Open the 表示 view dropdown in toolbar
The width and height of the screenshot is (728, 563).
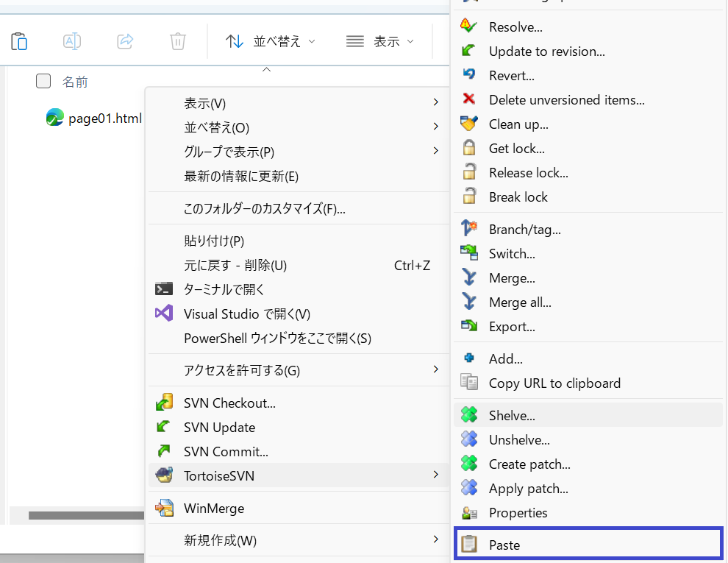[379, 41]
